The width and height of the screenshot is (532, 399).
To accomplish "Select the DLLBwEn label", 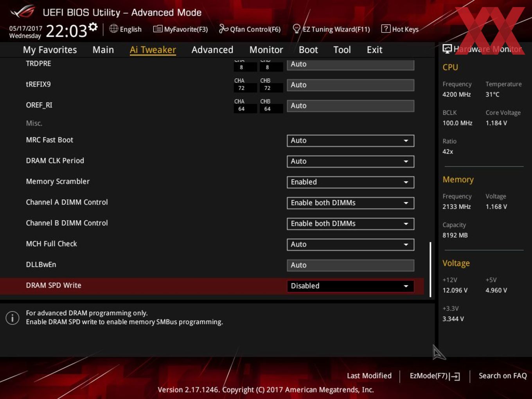I will point(41,264).
